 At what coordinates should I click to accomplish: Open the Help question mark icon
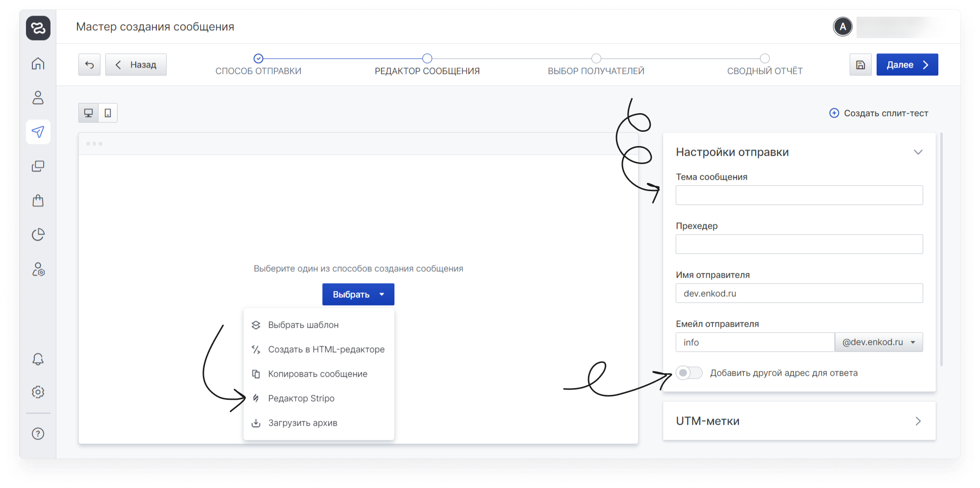(38, 434)
